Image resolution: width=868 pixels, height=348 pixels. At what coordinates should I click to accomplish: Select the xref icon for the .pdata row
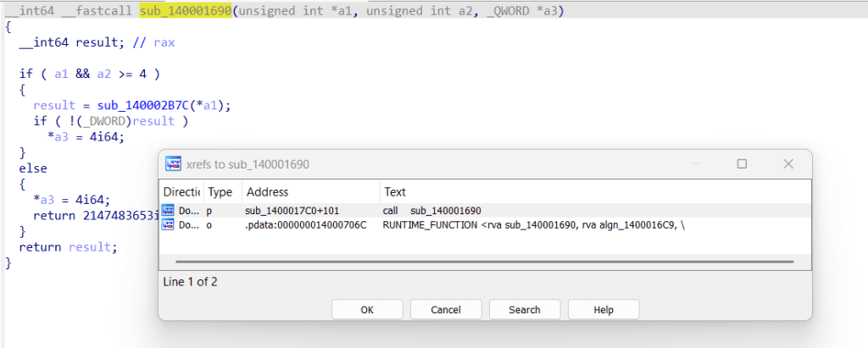click(x=168, y=224)
